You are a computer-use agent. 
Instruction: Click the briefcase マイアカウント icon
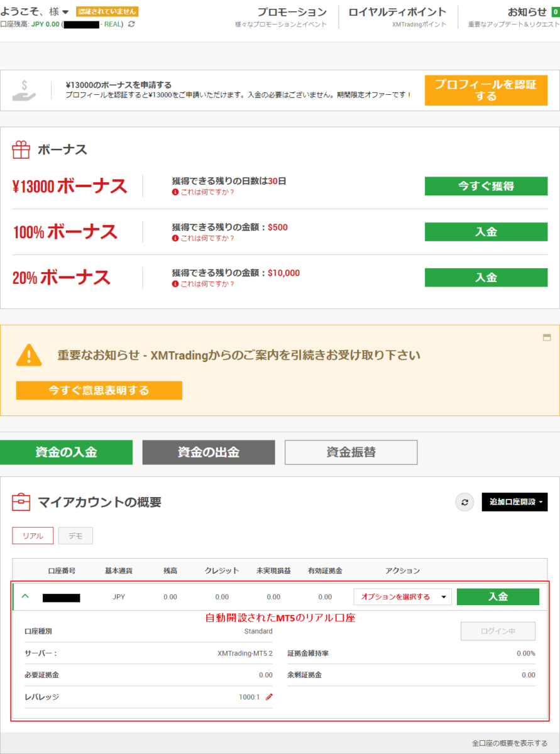point(21,502)
